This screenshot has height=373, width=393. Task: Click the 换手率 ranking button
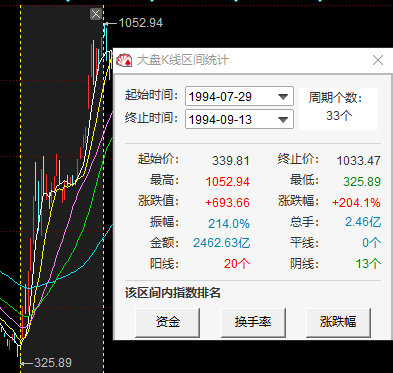coord(253,322)
